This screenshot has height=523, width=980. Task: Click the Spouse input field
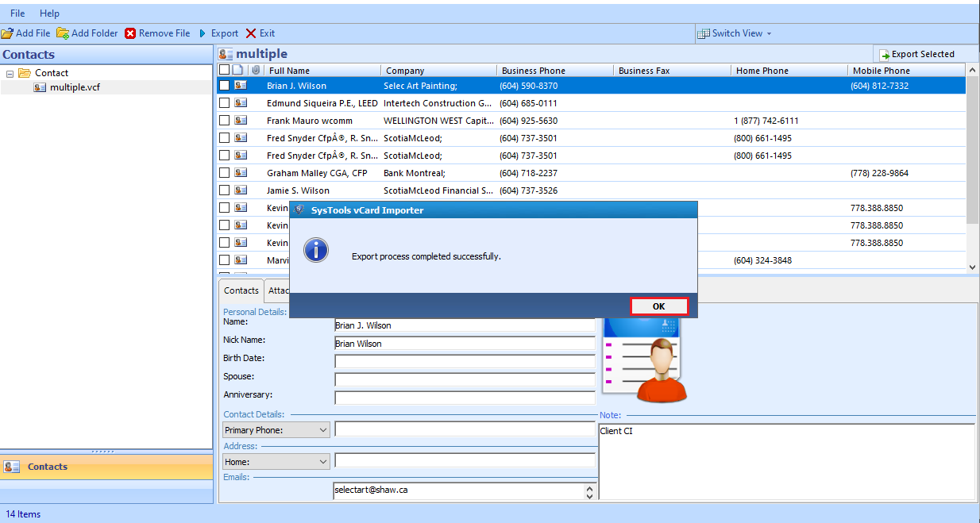pos(465,379)
